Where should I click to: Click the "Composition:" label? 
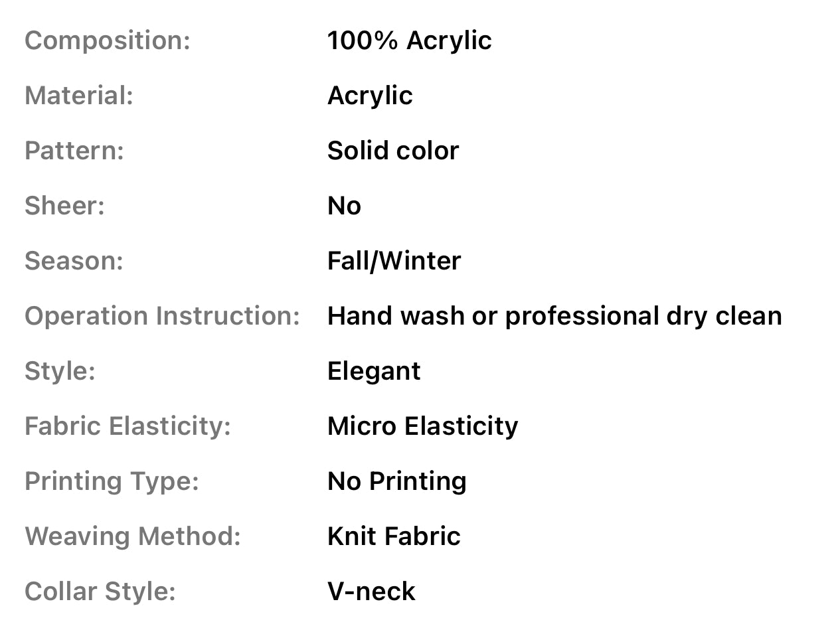pos(108,40)
